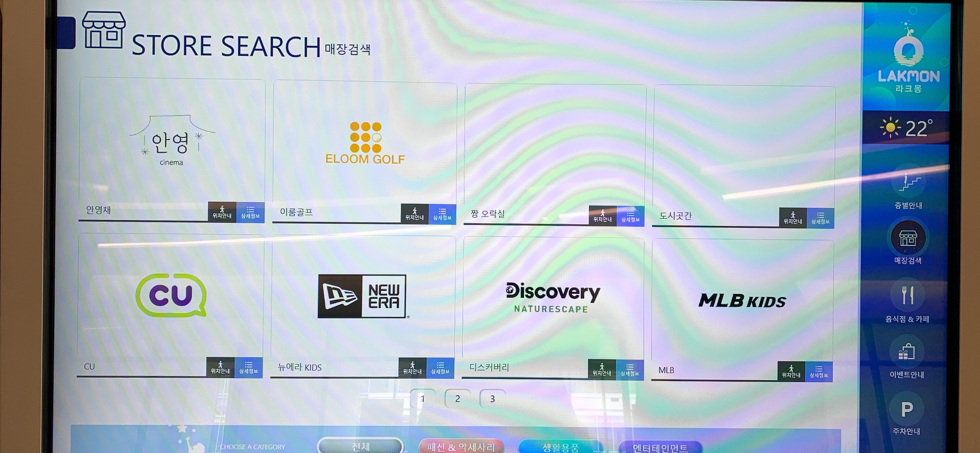
Task: Go to page 2 of stores
Action: pos(458,399)
